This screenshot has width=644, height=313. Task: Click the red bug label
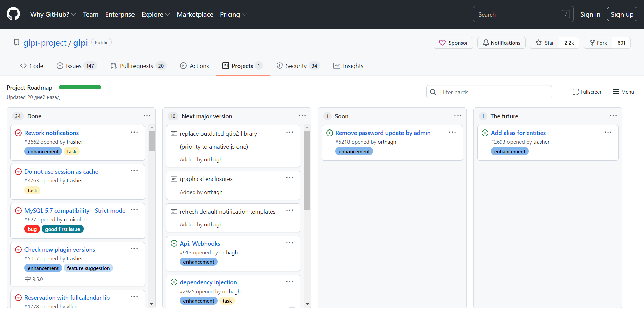[x=32, y=229]
